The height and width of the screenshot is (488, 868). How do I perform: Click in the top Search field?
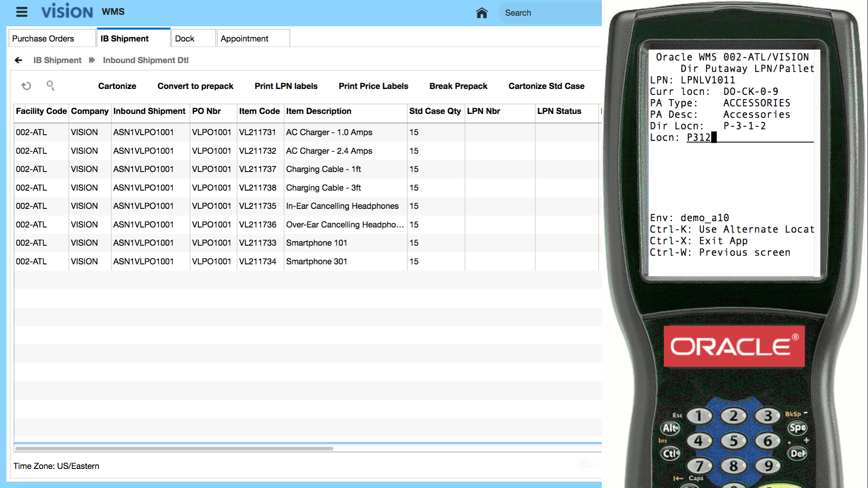point(551,13)
